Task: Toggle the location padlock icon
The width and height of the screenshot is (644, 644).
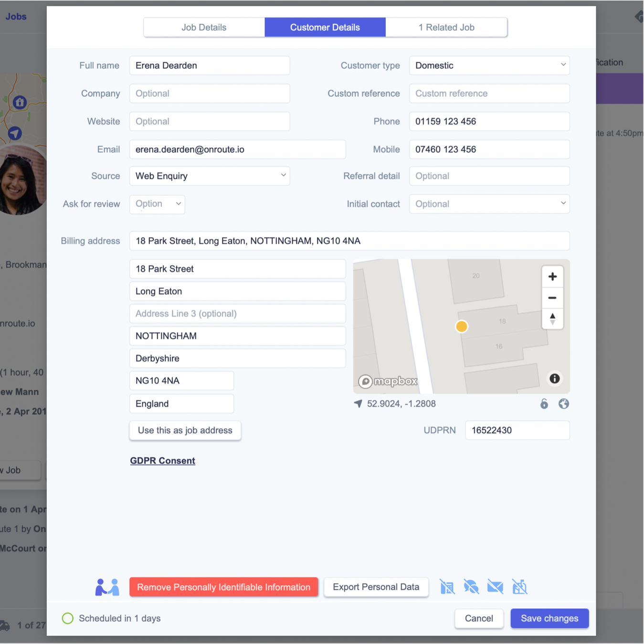Action: tap(544, 404)
